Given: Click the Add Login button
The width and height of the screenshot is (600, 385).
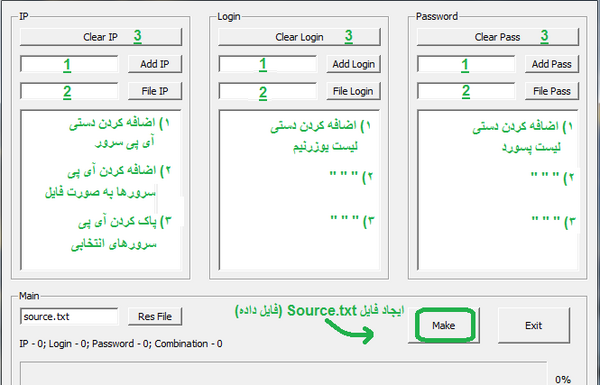Looking at the screenshot, I should [353, 64].
